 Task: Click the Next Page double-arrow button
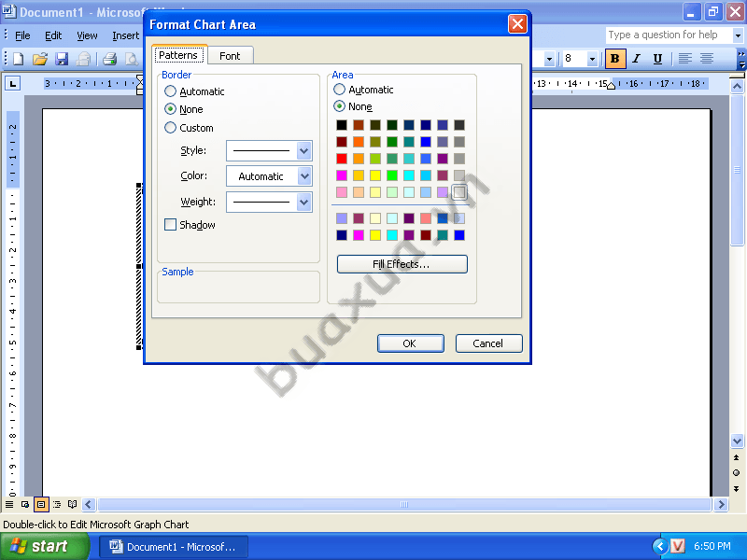(x=737, y=489)
